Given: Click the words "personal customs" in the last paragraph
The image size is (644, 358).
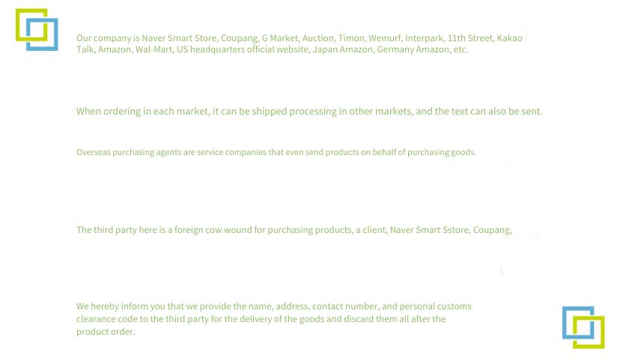Looking at the screenshot, I should [x=435, y=306].
